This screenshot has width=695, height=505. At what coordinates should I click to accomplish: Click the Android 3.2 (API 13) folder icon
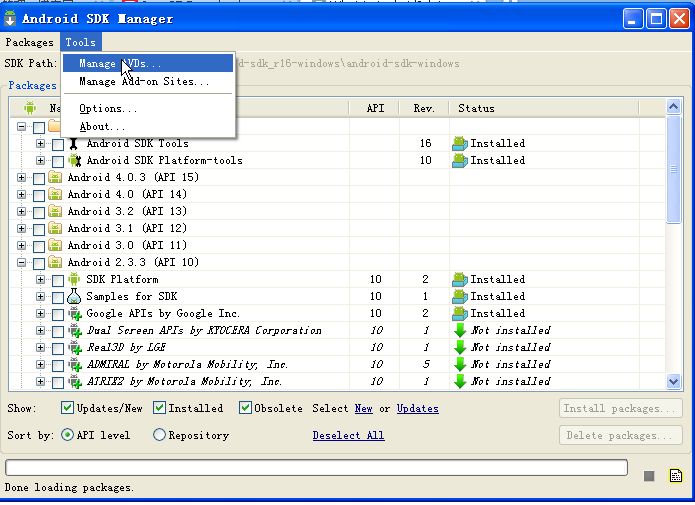(55, 211)
